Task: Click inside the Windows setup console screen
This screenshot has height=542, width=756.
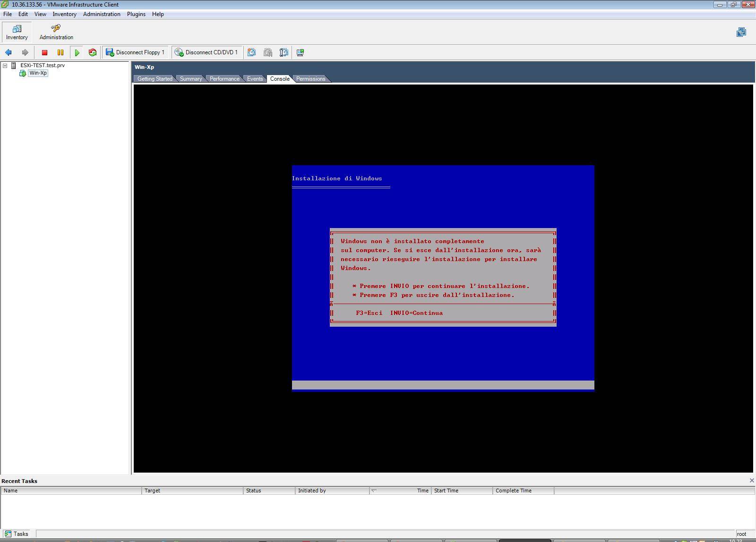Action: pyautogui.click(x=443, y=279)
